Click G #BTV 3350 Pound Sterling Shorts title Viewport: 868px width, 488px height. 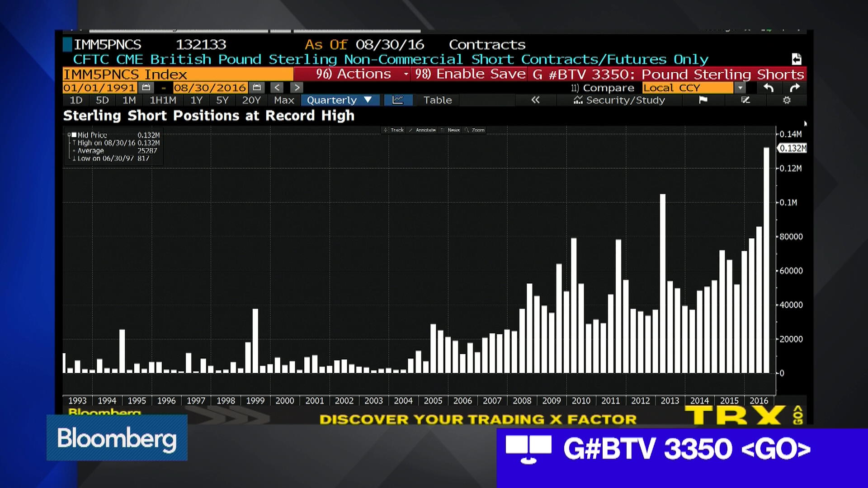(x=668, y=74)
